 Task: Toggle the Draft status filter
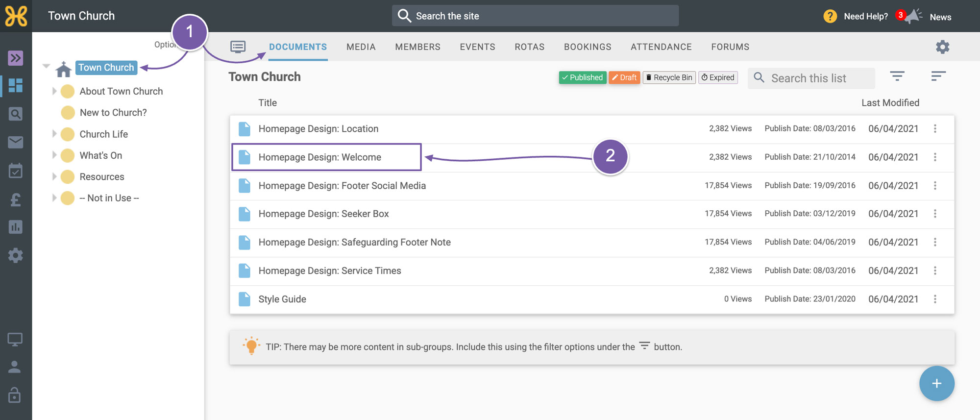pos(624,77)
